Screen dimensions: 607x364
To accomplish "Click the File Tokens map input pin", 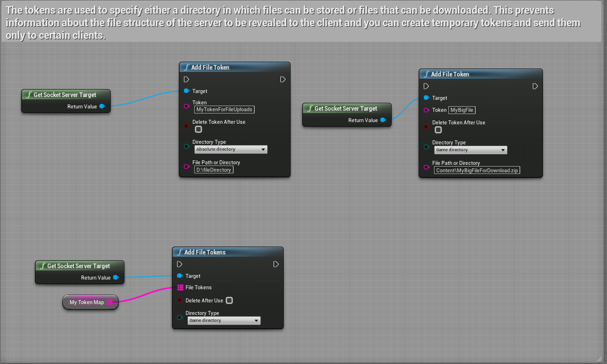I will (x=180, y=288).
